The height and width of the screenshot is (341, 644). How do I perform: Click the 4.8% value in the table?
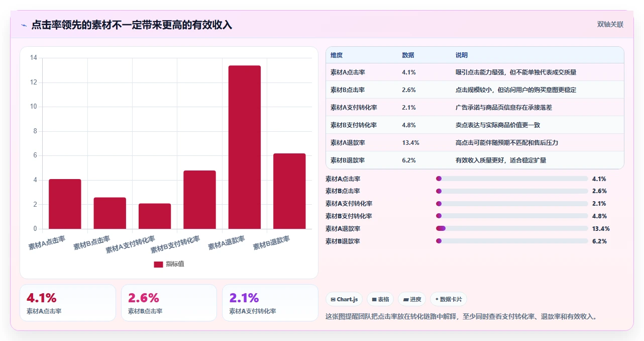(x=409, y=125)
